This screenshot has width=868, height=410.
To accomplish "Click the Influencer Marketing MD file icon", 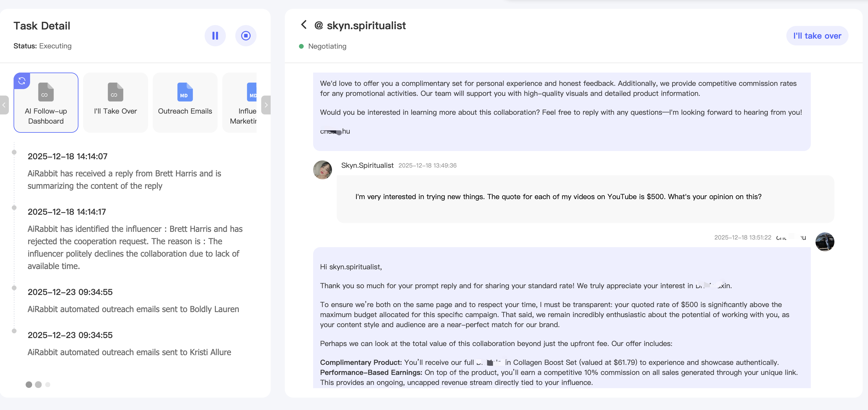I will coord(251,92).
